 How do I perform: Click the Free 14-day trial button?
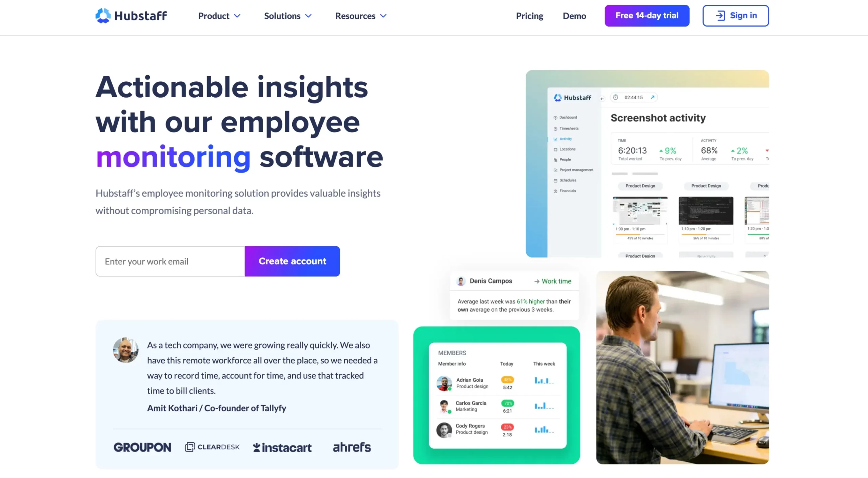pyautogui.click(x=647, y=15)
